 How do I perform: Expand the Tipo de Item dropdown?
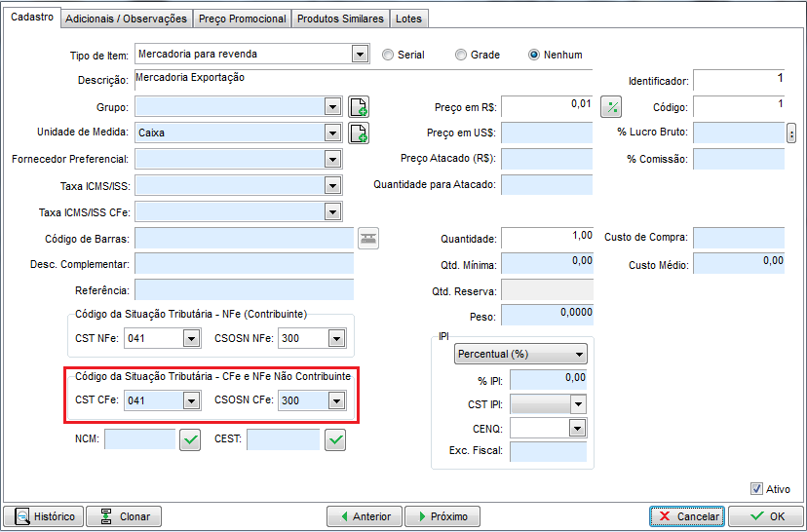pyautogui.click(x=359, y=55)
